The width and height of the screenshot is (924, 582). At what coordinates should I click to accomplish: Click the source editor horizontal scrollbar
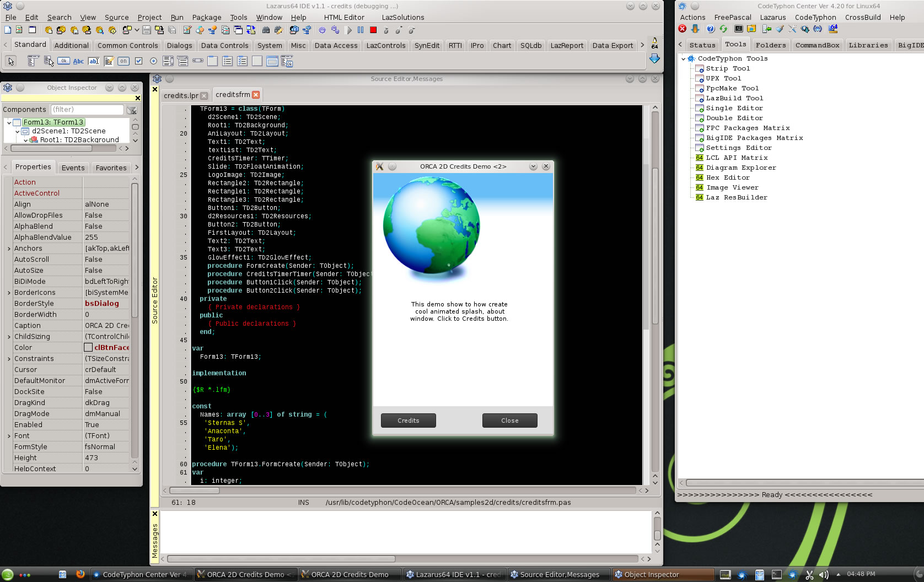(x=405, y=491)
